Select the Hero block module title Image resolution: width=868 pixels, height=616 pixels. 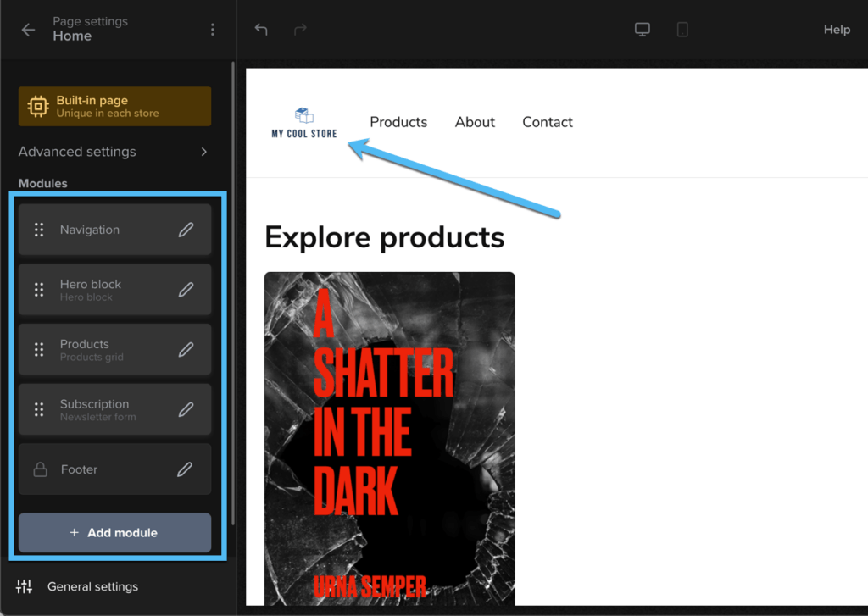[91, 284]
